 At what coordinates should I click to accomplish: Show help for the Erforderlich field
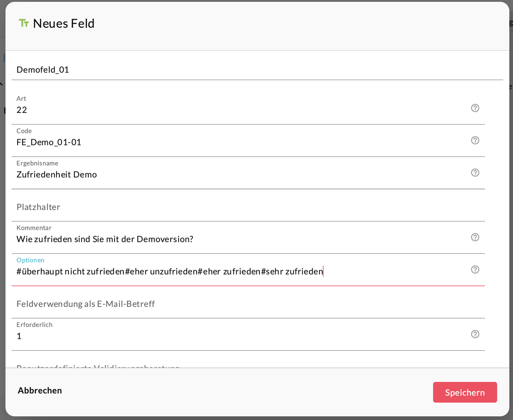pos(475,334)
